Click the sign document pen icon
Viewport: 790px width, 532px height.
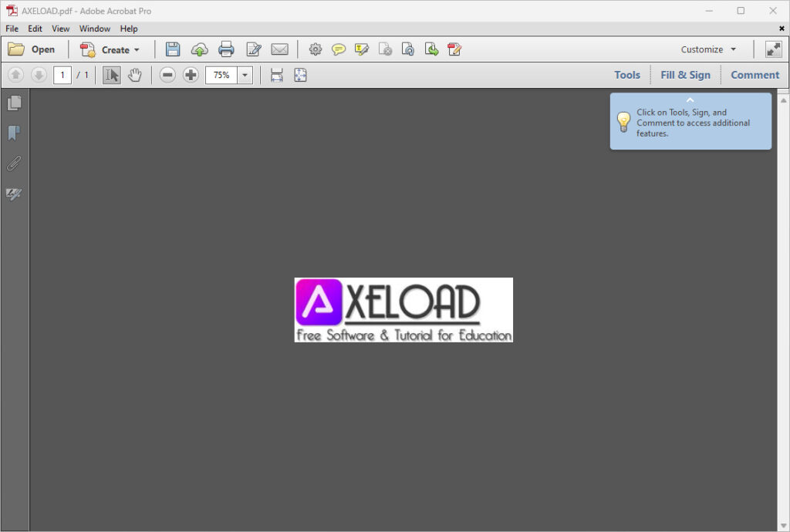pos(454,49)
